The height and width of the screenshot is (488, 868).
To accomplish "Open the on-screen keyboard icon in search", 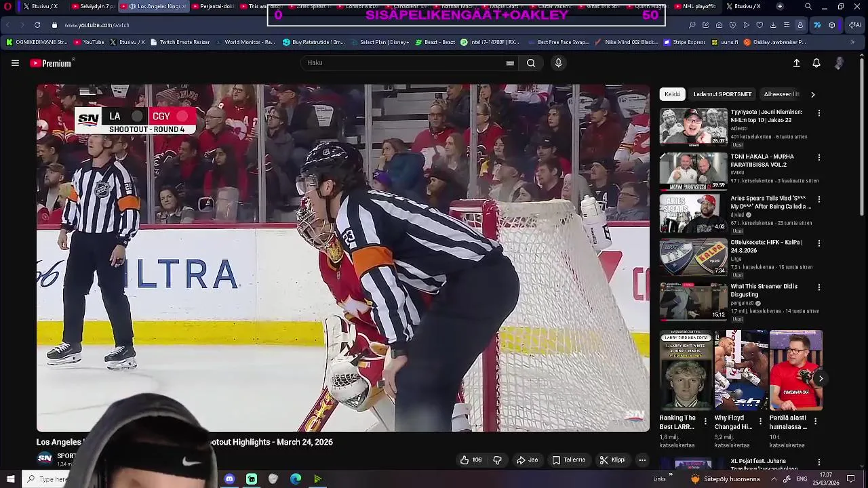I will pos(510,63).
